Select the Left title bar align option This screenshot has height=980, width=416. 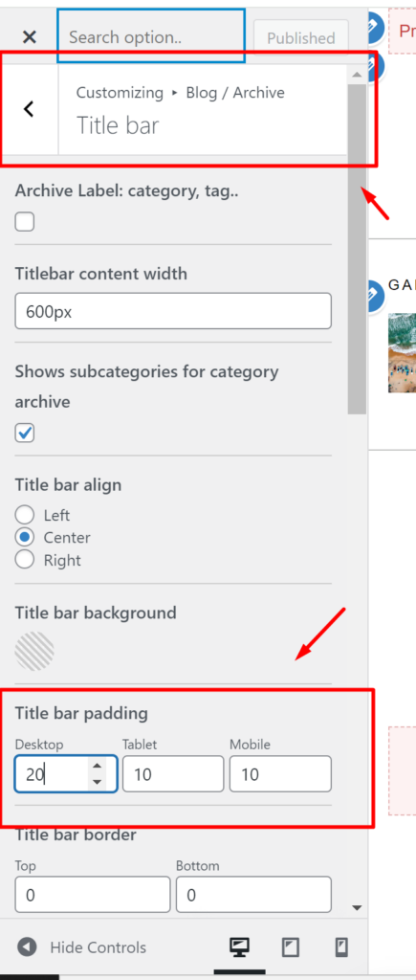pyautogui.click(x=24, y=515)
